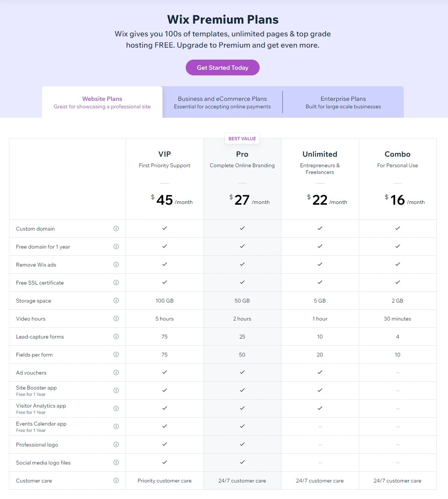
Task: Click the Professional logo info icon
Action: 116,444
